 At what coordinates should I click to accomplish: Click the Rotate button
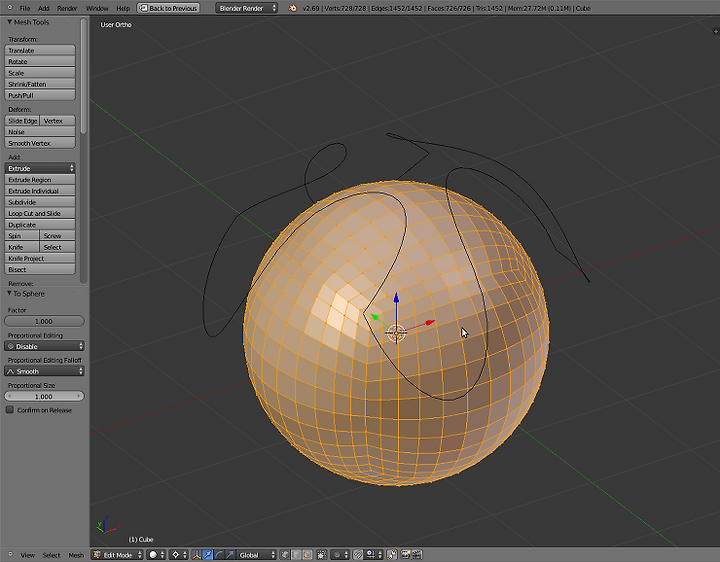tap(40, 62)
